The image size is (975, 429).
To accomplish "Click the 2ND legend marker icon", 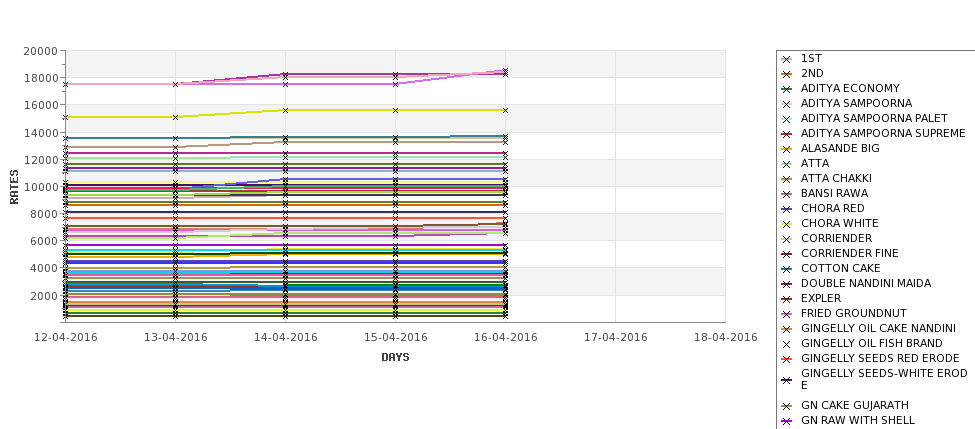I will 787,74.
